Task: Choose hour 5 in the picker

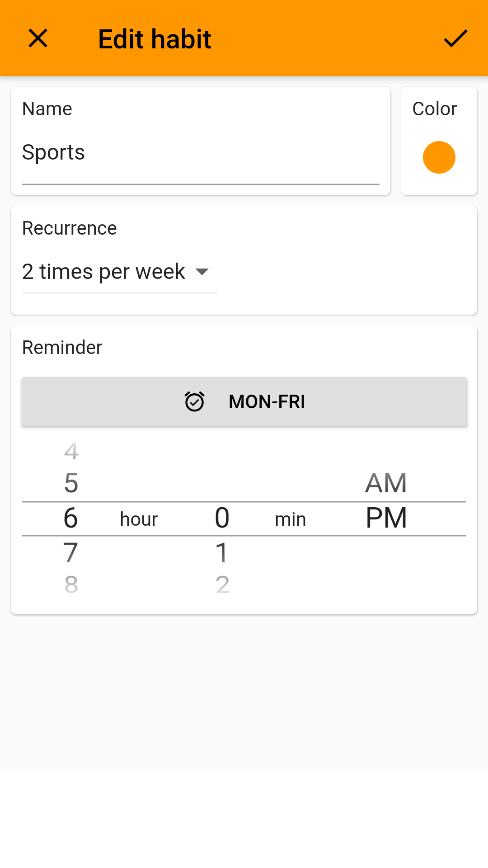Action: click(x=71, y=483)
